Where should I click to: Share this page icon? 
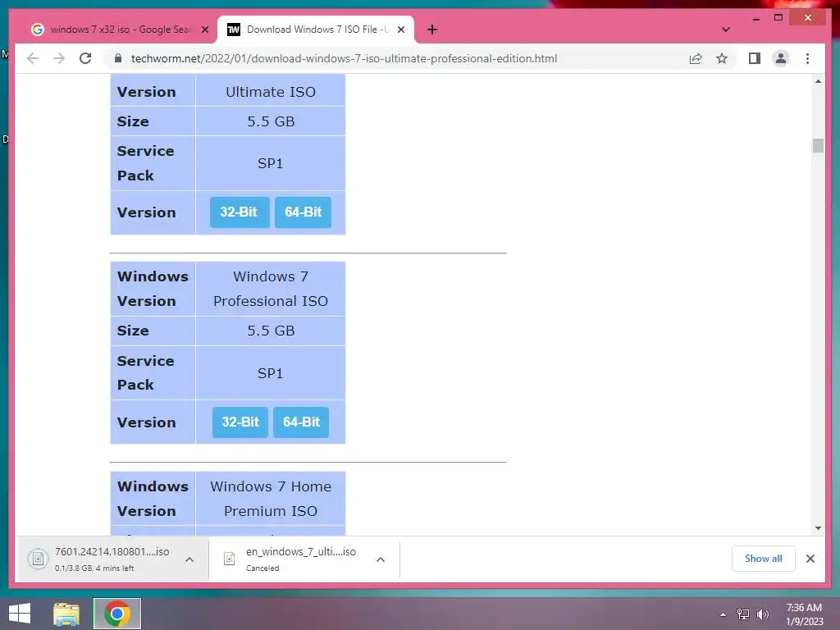pos(696,58)
